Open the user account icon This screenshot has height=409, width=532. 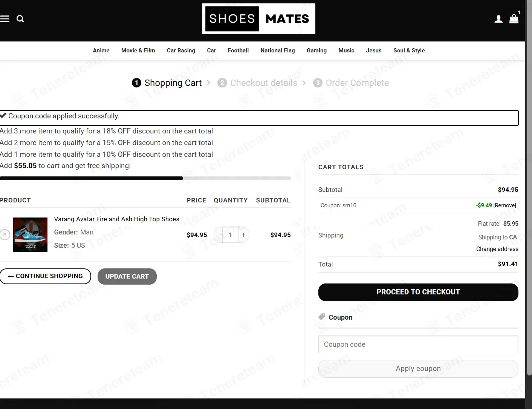498,19
